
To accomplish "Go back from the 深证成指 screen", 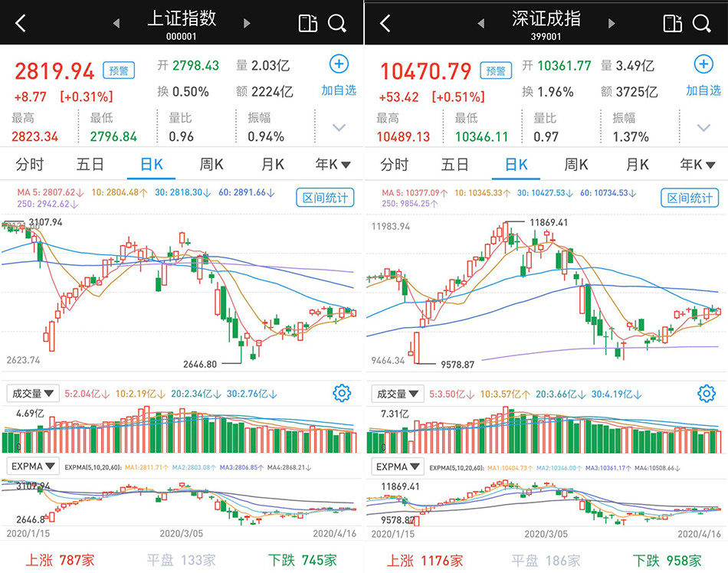I will point(385,23).
